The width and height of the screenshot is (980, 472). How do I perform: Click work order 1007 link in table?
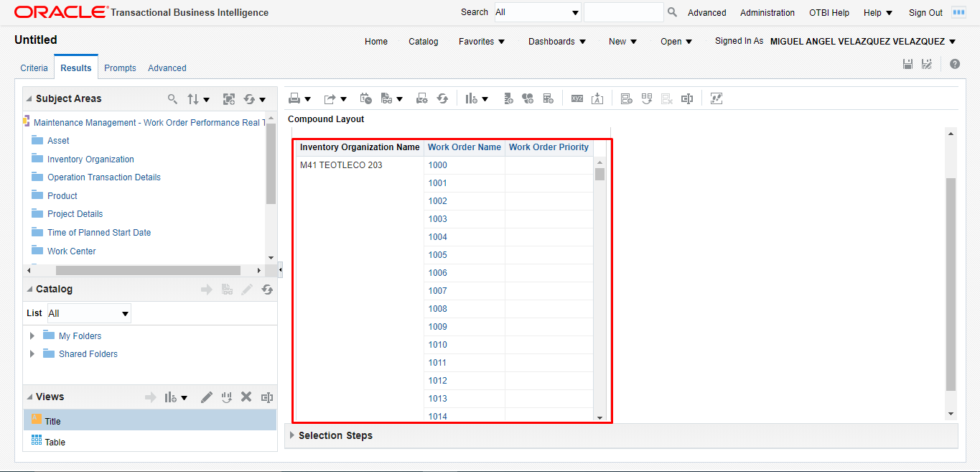point(438,291)
